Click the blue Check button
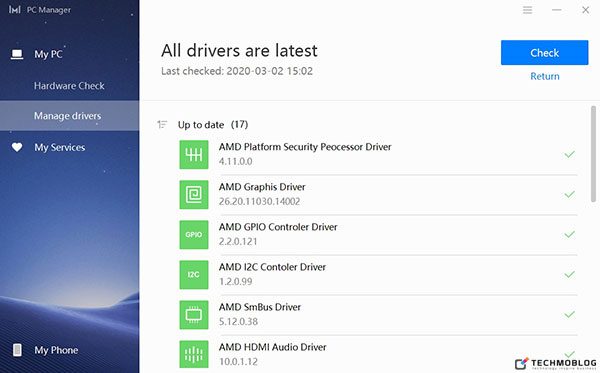The width and height of the screenshot is (600, 373). click(x=545, y=52)
